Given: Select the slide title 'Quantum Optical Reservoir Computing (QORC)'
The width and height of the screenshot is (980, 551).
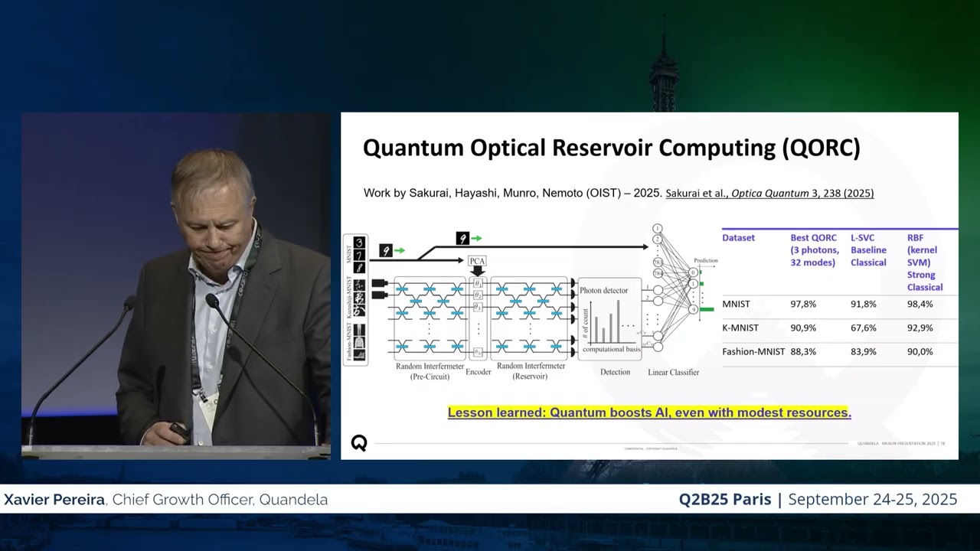Looking at the screenshot, I should point(611,148).
